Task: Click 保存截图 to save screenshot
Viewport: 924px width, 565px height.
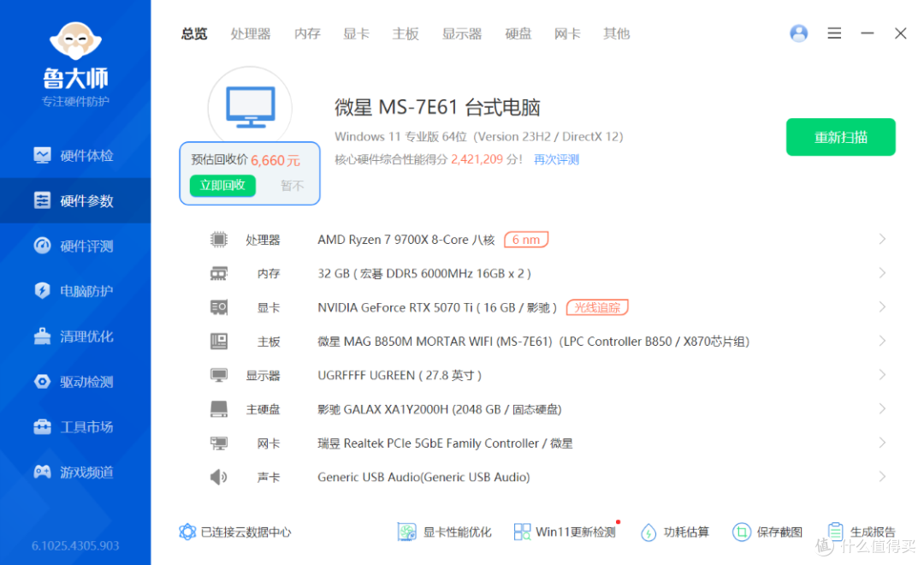Action: (x=767, y=532)
